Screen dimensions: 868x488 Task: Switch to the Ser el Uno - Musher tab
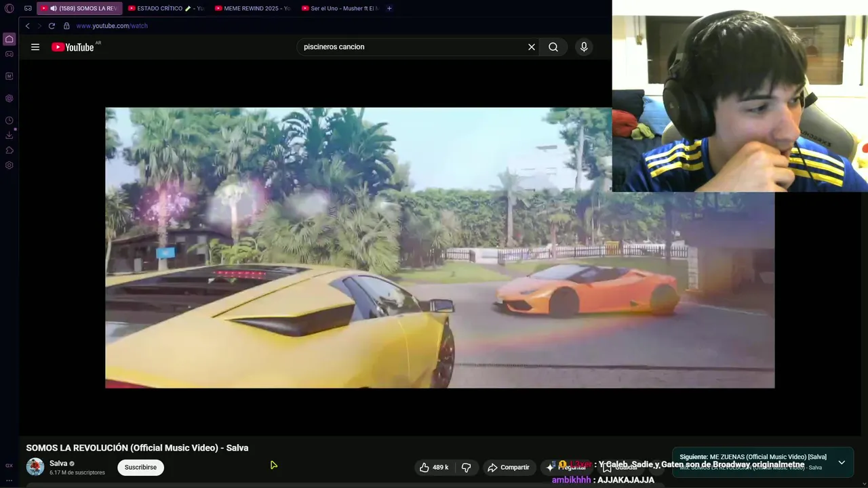[x=340, y=8]
